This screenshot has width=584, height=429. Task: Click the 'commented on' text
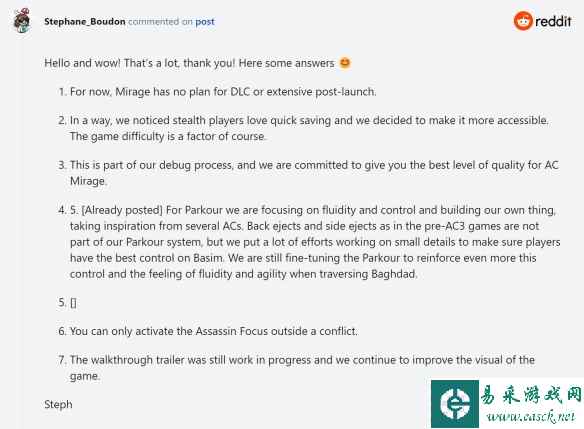point(160,22)
